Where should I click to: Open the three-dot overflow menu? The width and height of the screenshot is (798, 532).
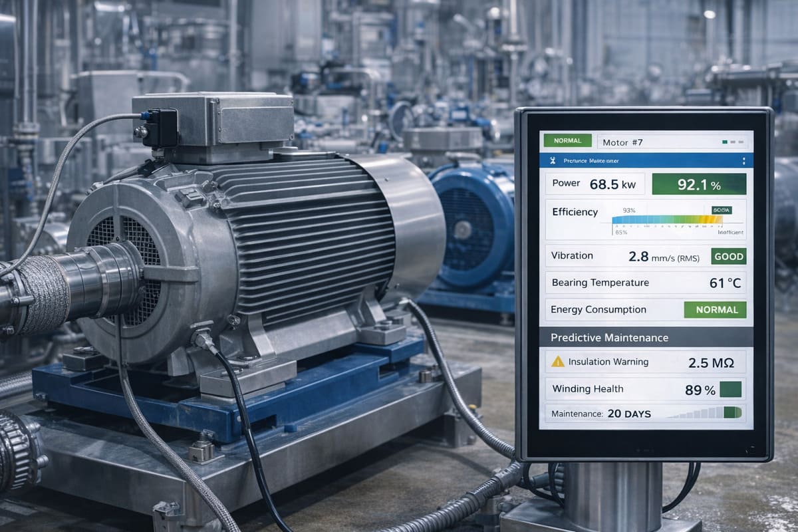click(x=743, y=161)
